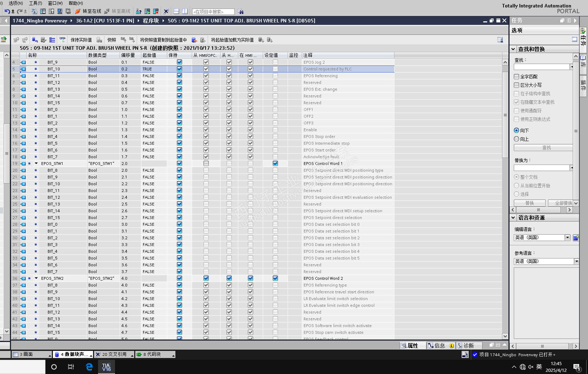Click the Redo arrow icon
Viewport: 588px width, 374px height.
(20, 11)
